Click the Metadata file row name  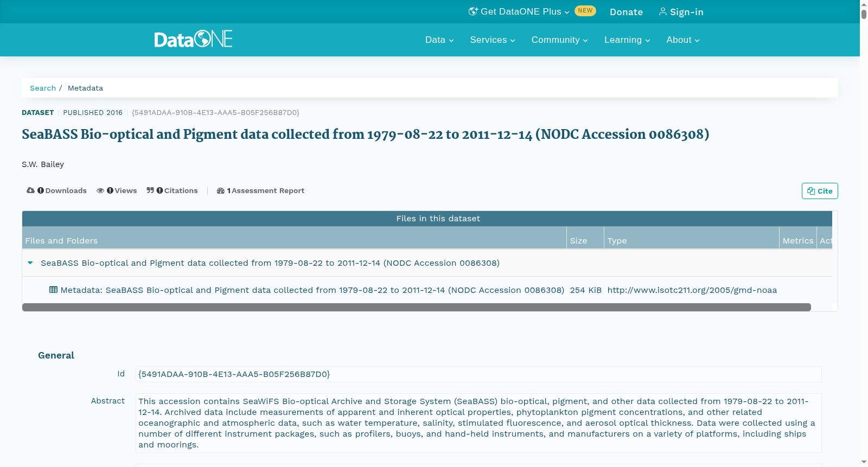(312, 290)
